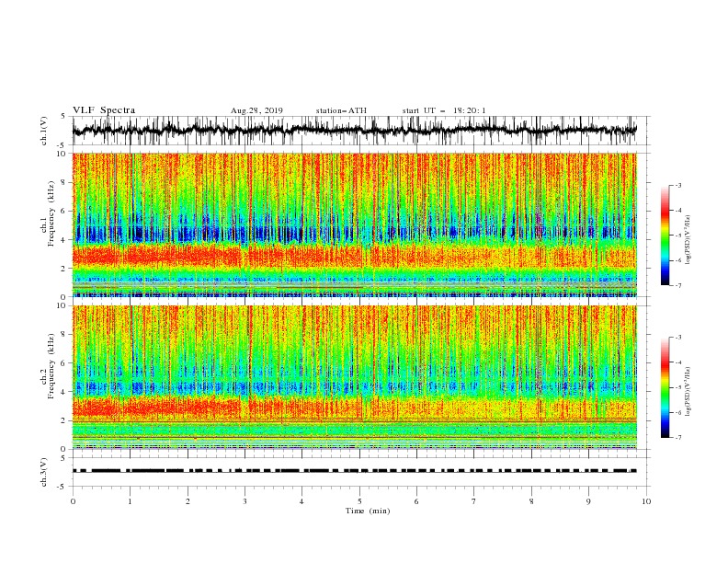The width and height of the screenshot is (728, 563).
Task: Click the '-7' value on ch.2 colorbar
Action: click(x=677, y=438)
